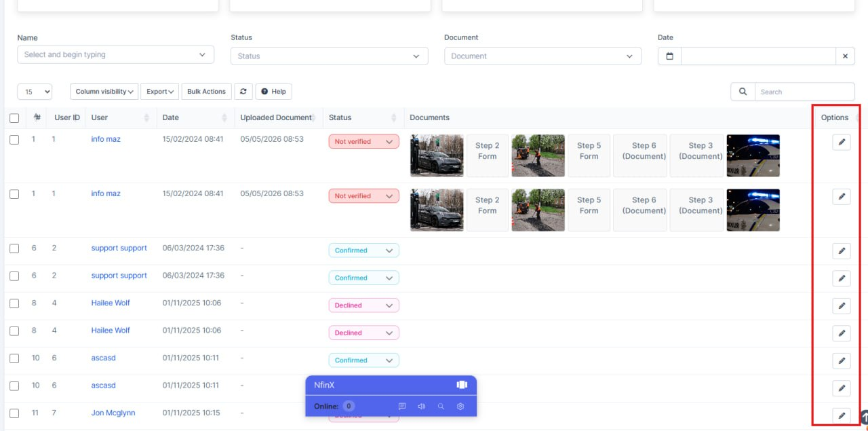Image resolution: width=868 pixels, height=431 pixels.
Task: Sort table by the User column arrows
Action: (146, 118)
